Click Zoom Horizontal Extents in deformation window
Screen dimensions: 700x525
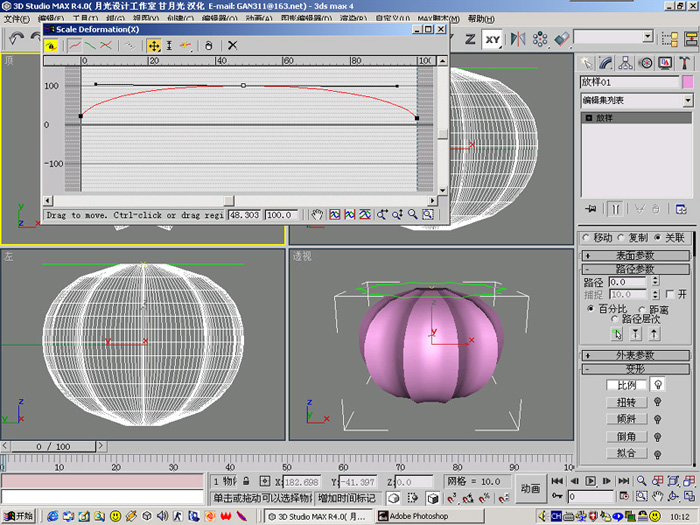pyautogui.click(x=350, y=215)
